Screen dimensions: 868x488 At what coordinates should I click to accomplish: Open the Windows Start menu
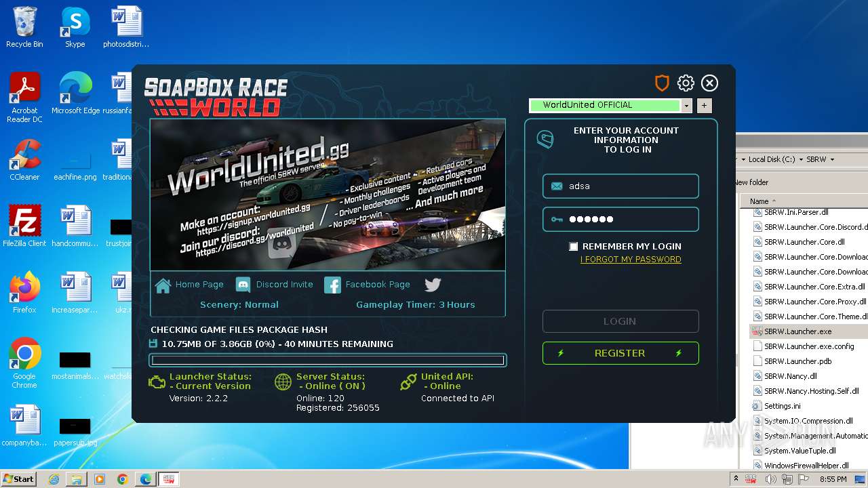point(18,479)
